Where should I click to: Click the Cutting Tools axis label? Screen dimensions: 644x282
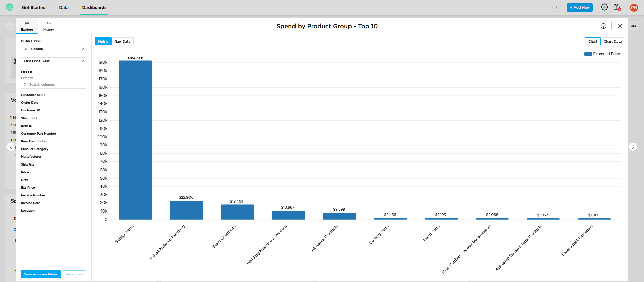pyautogui.click(x=379, y=234)
